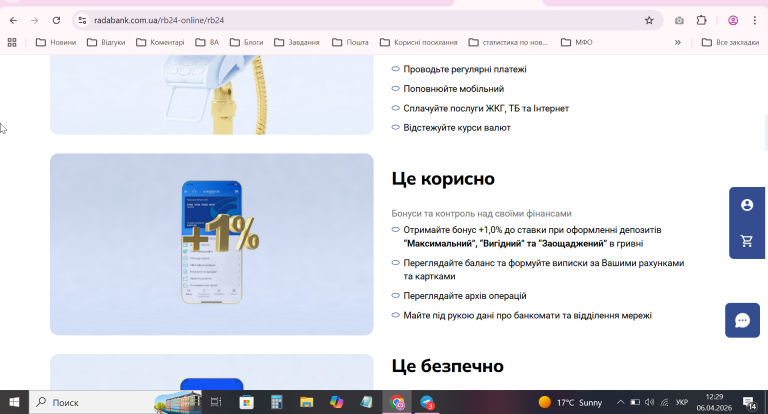Open the Завдання bookmarks folder
Screen dimensions: 768x414
(x=297, y=43)
